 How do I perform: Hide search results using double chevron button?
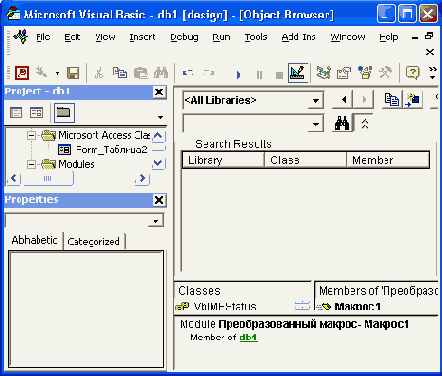point(365,124)
